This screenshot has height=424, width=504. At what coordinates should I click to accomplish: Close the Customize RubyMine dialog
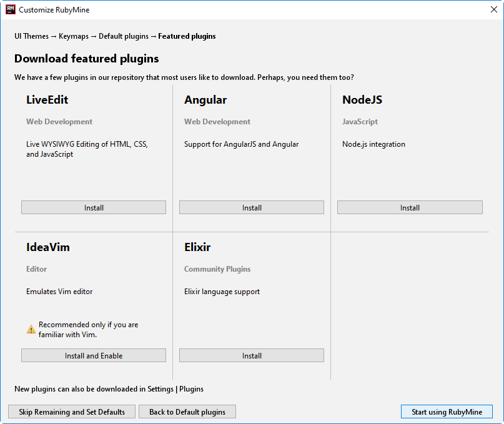coord(494,9)
